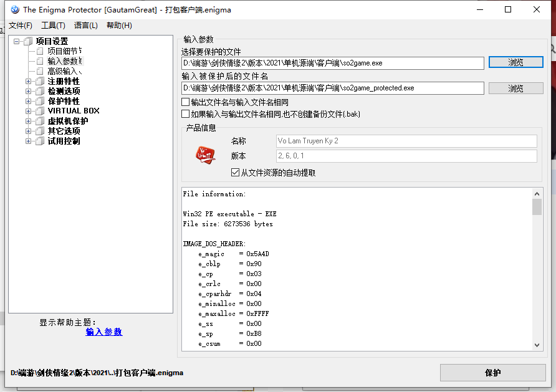This screenshot has height=392, width=556.
Task: Click 浏览 button for input file
Action: [x=515, y=62]
